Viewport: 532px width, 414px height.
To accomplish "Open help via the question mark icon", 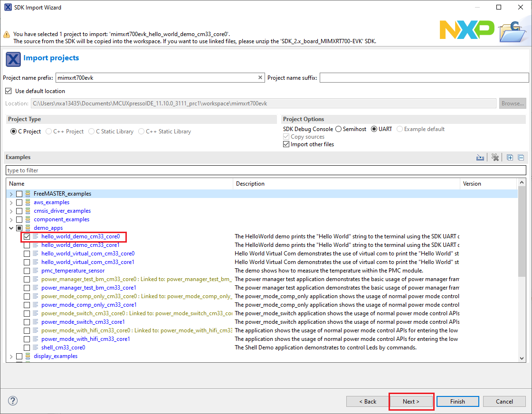I will pyautogui.click(x=13, y=401).
